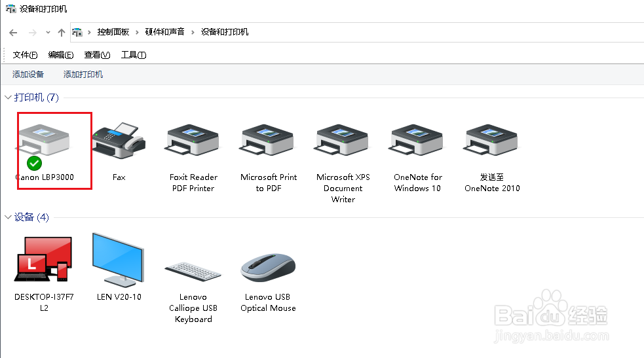Select the 发送至 OneNote 2010 printer icon

(x=492, y=140)
